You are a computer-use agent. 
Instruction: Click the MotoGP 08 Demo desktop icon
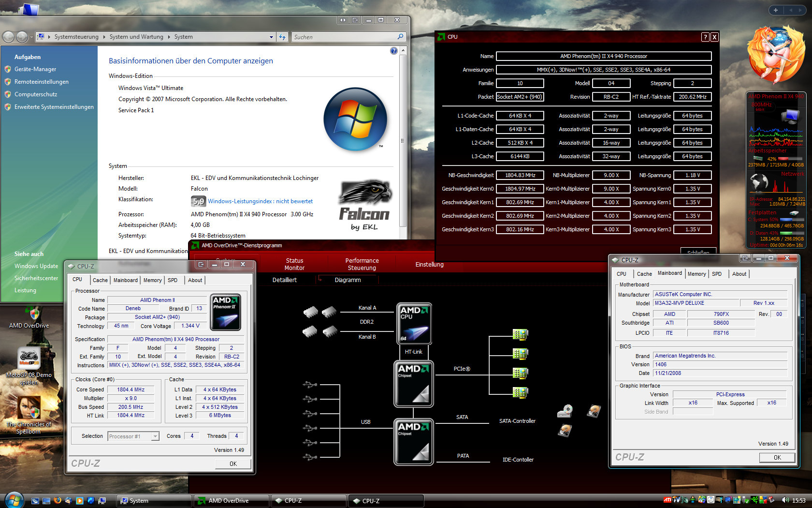pyautogui.click(x=29, y=359)
